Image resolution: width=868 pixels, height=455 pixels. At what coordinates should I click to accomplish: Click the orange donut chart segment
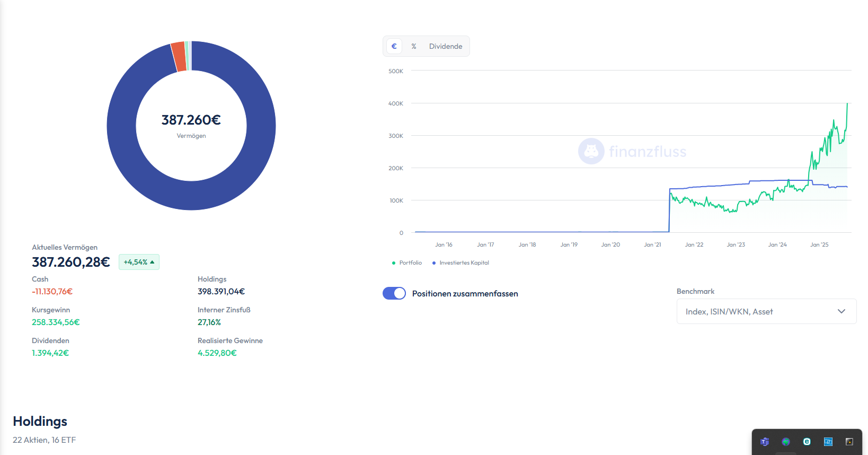pyautogui.click(x=179, y=57)
